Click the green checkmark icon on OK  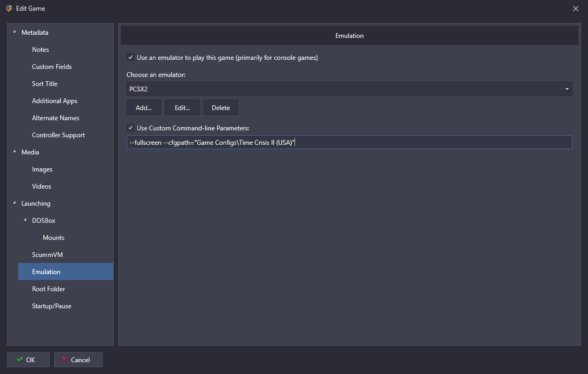20,360
